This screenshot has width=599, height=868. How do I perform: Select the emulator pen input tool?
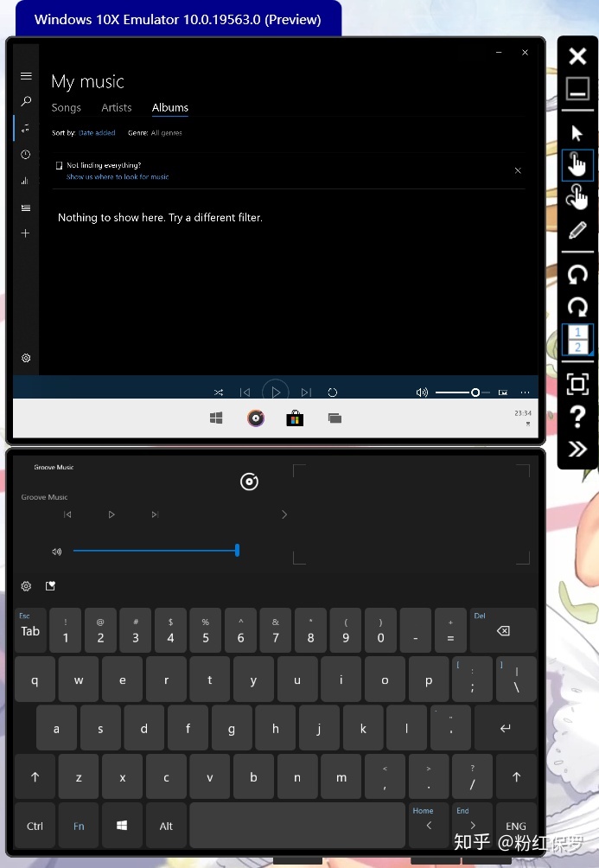(x=577, y=230)
